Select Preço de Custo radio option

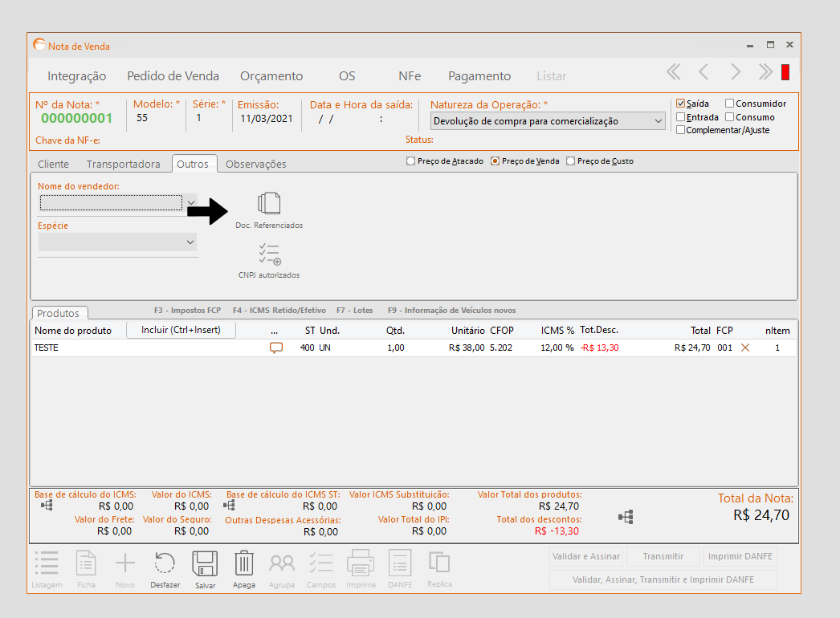(x=570, y=161)
